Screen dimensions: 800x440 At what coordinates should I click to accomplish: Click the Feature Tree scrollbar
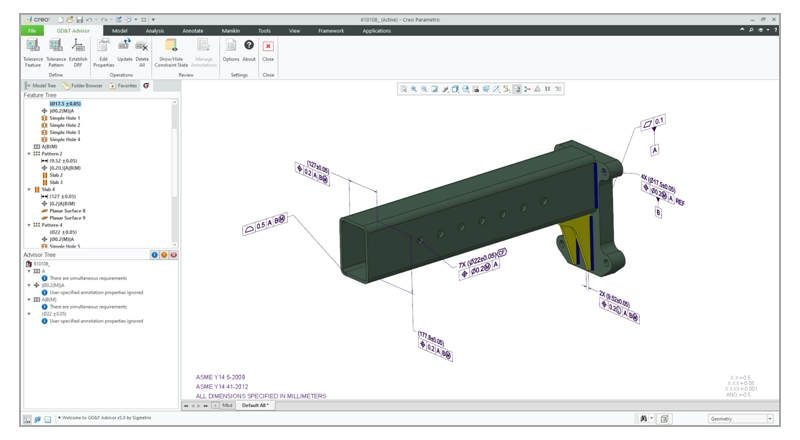click(175, 174)
